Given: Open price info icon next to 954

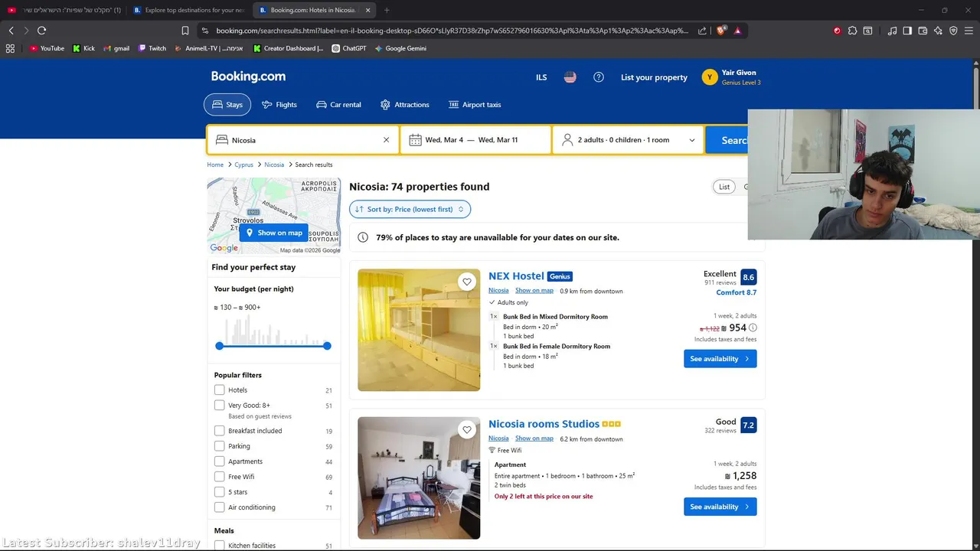Looking at the screenshot, I should coord(753,328).
